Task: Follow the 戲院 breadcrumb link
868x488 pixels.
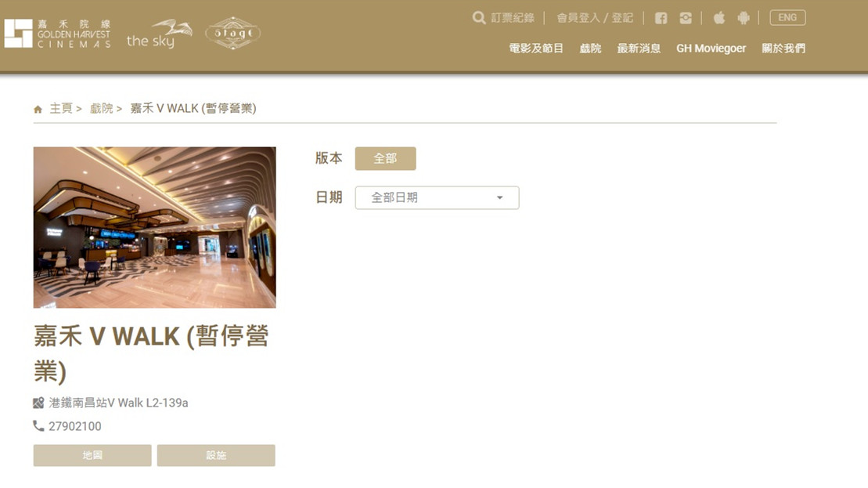Action: click(x=101, y=109)
